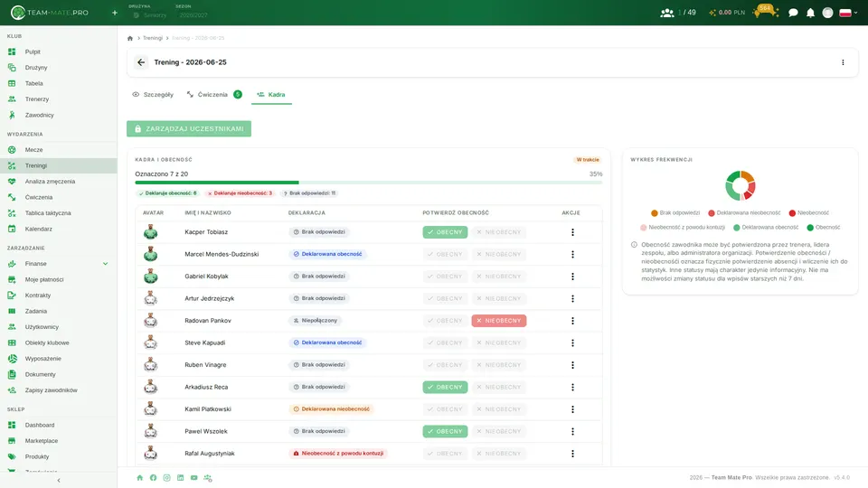Click the back arrow beside Trening title
868x488 pixels.
coord(141,62)
